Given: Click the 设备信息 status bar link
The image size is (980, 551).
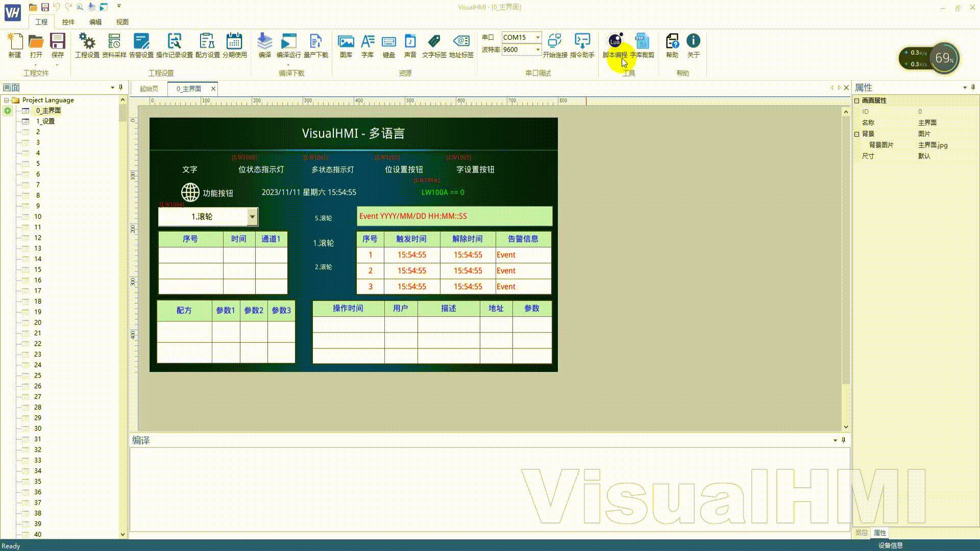Looking at the screenshot, I should pos(890,545).
